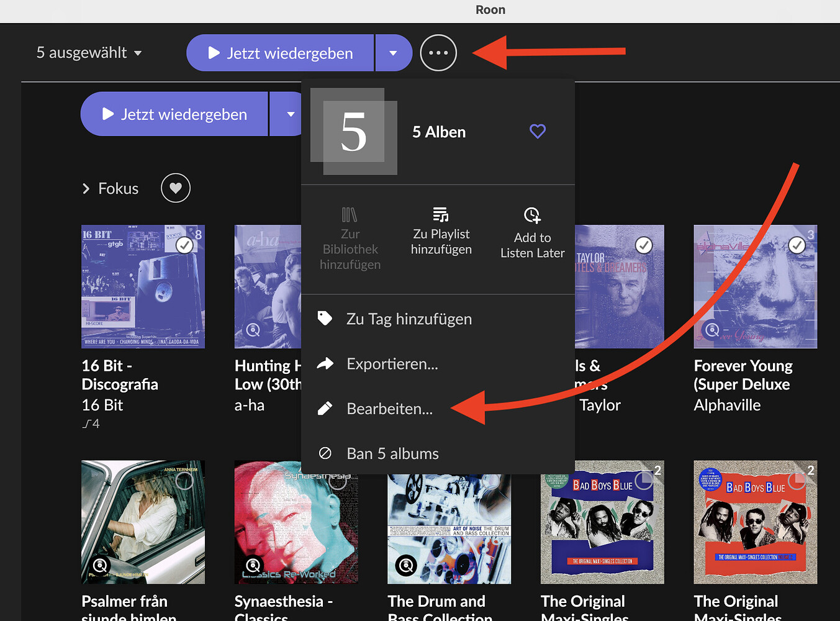Image resolution: width=840 pixels, height=621 pixels.
Task: Deselect the 16 Bit Discografia album checkmark
Action: [x=184, y=245]
